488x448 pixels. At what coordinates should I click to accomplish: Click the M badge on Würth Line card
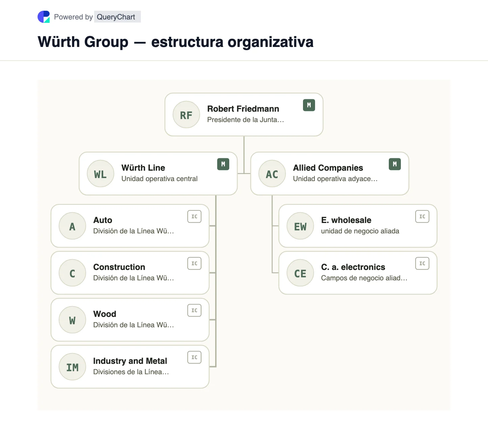(223, 164)
